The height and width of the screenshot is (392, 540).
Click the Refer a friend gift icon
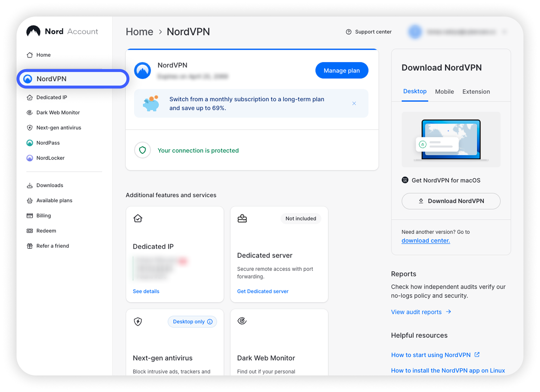tap(30, 246)
